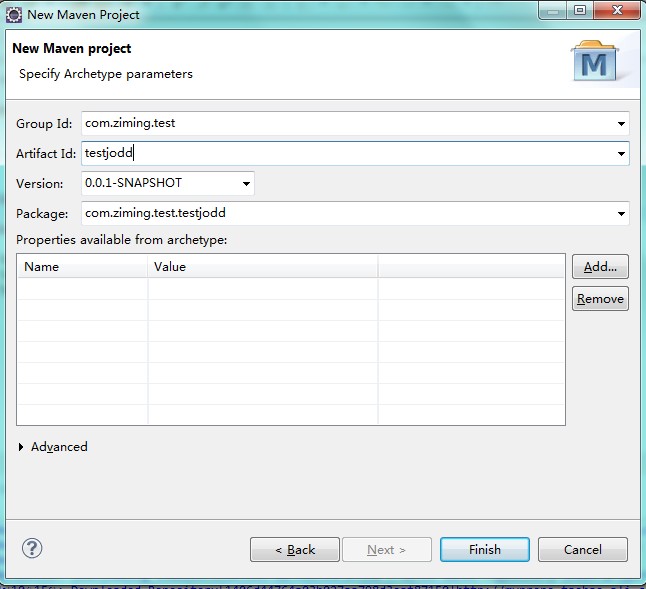646x589 pixels.
Task: Select first empty row in properties table
Action: tap(290, 289)
